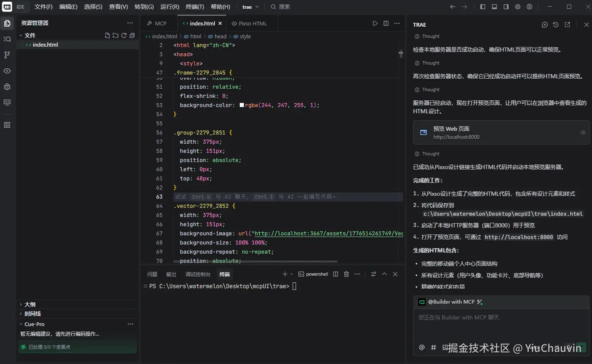The height and width of the screenshot is (364, 592).
Task: Open terminal panel more actions
Action: tap(357, 274)
